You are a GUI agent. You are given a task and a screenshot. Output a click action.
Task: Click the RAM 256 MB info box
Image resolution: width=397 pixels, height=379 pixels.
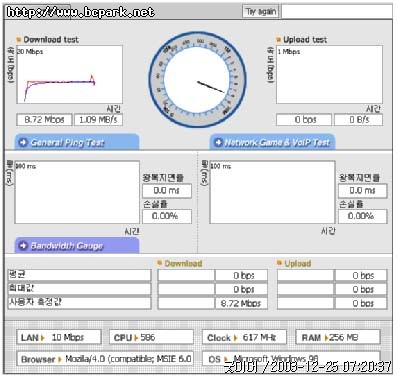pos(338,337)
